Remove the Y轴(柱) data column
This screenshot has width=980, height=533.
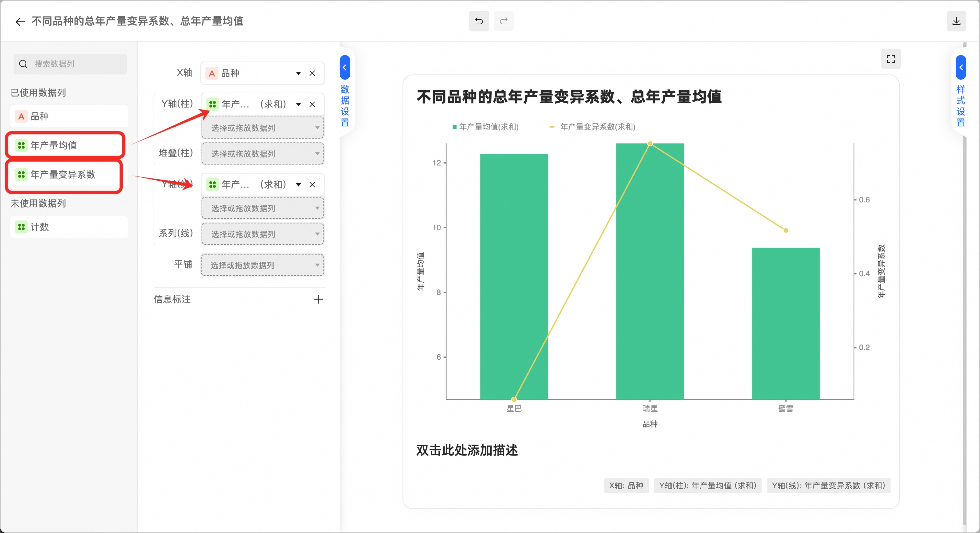(x=312, y=104)
